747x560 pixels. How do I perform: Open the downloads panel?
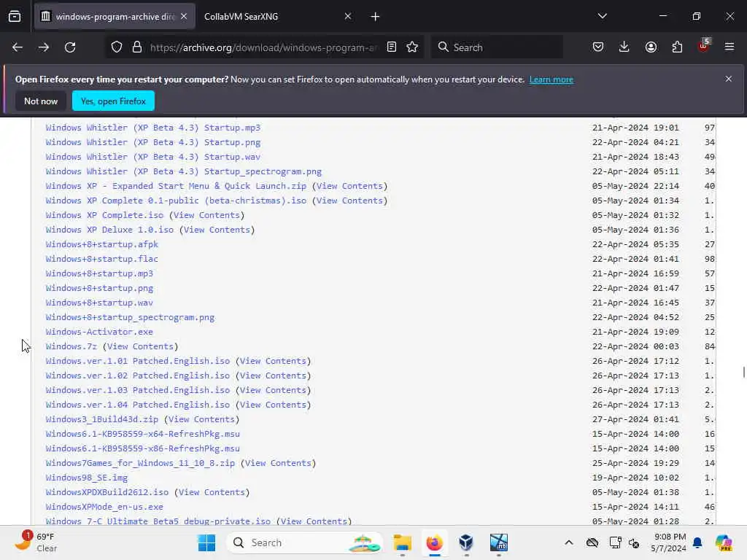click(624, 47)
